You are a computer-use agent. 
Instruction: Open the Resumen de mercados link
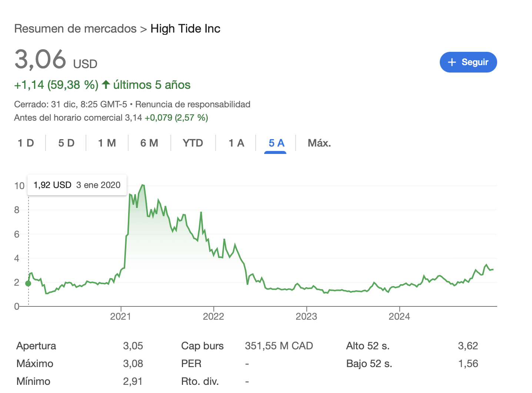(x=75, y=28)
